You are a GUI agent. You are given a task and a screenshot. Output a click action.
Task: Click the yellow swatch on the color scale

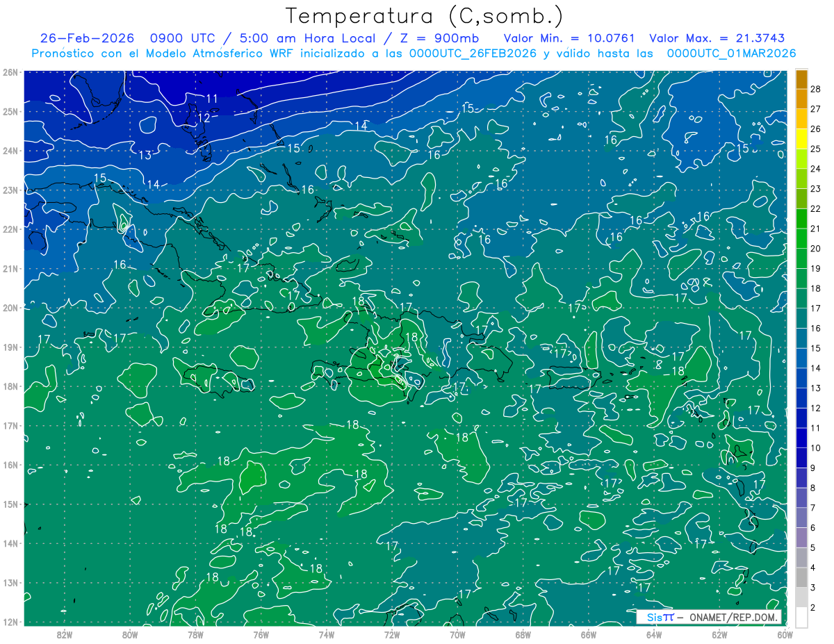[801, 138]
